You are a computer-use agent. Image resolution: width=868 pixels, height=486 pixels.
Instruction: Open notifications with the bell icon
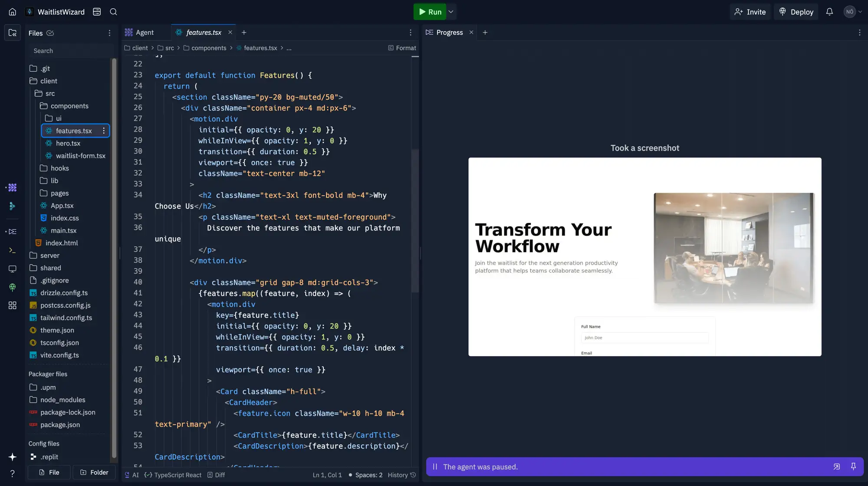[x=829, y=12]
